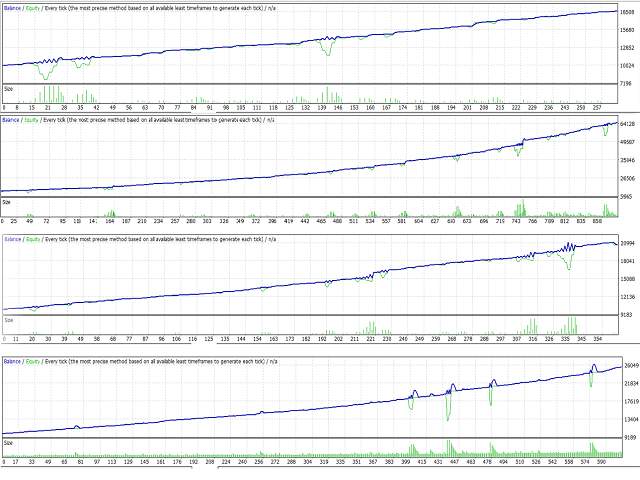Select the 10024 y-axis value

click(x=627, y=66)
